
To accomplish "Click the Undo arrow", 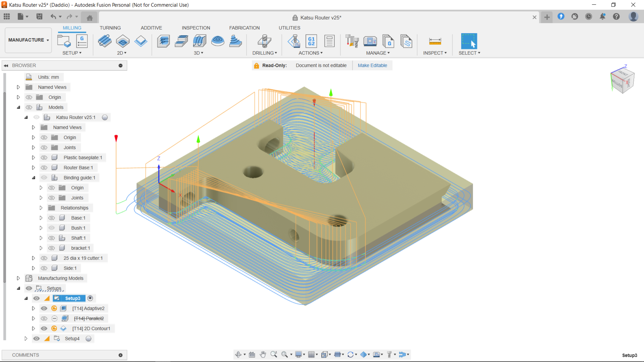I will [53, 17].
